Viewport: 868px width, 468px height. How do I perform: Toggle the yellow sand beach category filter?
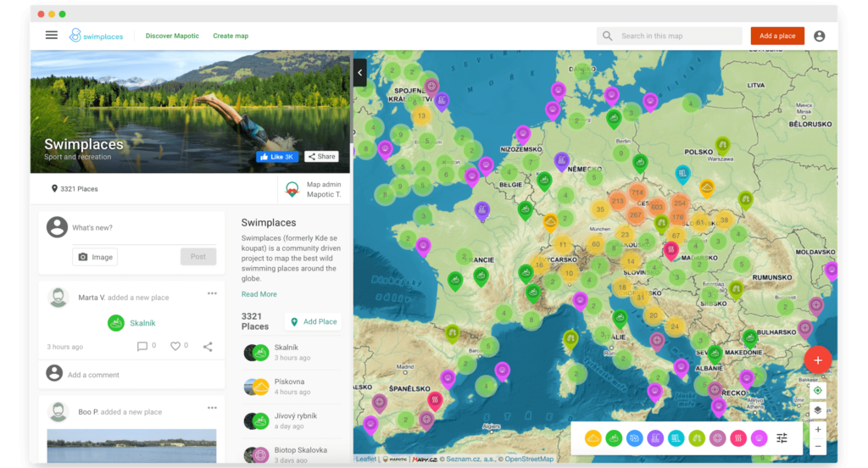point(593,438)
